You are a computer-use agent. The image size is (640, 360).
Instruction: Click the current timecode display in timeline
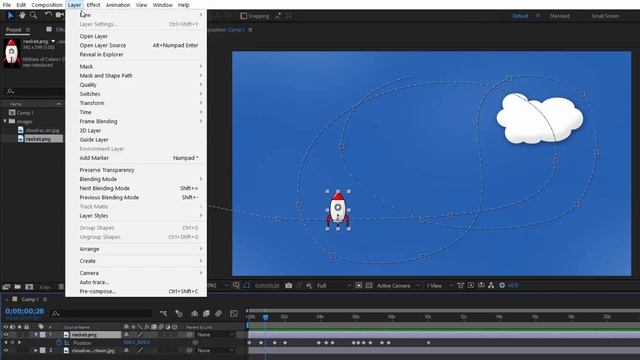(x=24, y=311)
